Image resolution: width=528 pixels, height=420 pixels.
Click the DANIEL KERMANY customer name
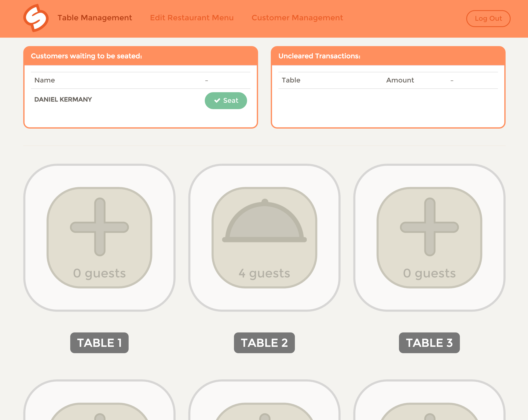click(63, 99)
